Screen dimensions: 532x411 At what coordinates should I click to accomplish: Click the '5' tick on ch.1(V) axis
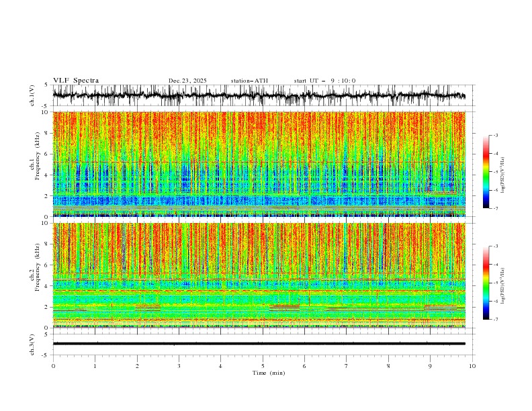point(46,85)
